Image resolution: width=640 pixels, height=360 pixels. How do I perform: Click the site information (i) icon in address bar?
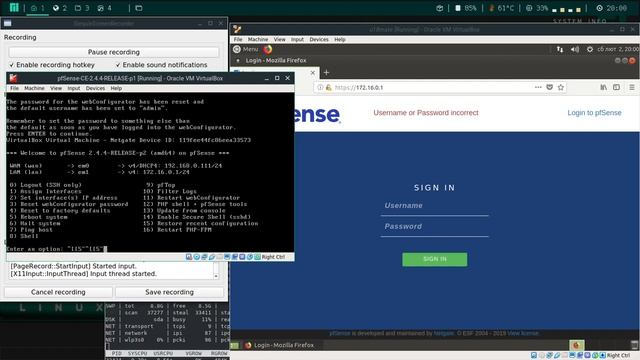point(320,87)
